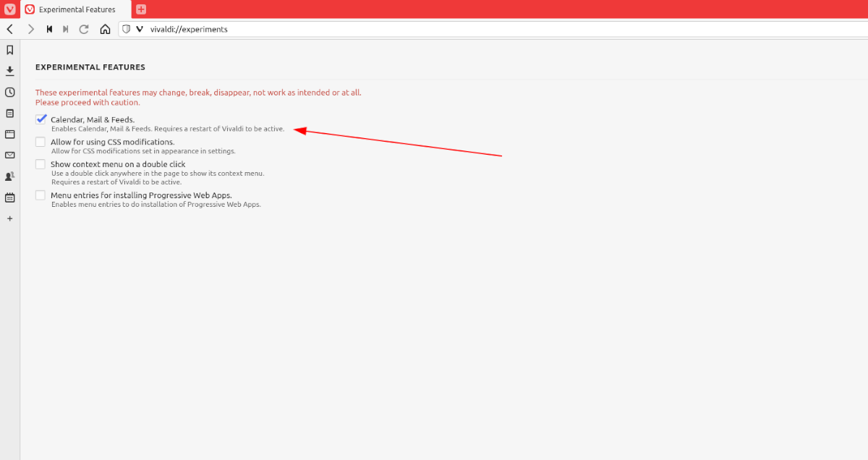The image size is (868, 460).
Task: Open the Calendar panel
Action: point(9,197)
